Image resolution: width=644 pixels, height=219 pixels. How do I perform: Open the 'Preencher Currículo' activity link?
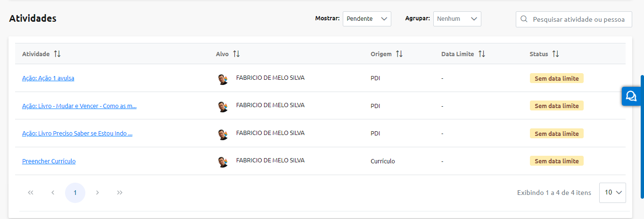[49, 161]
